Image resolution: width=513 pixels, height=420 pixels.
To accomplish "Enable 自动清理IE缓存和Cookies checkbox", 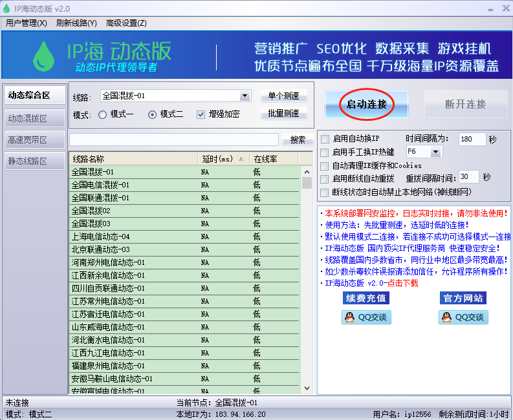I will click(325, 165).
